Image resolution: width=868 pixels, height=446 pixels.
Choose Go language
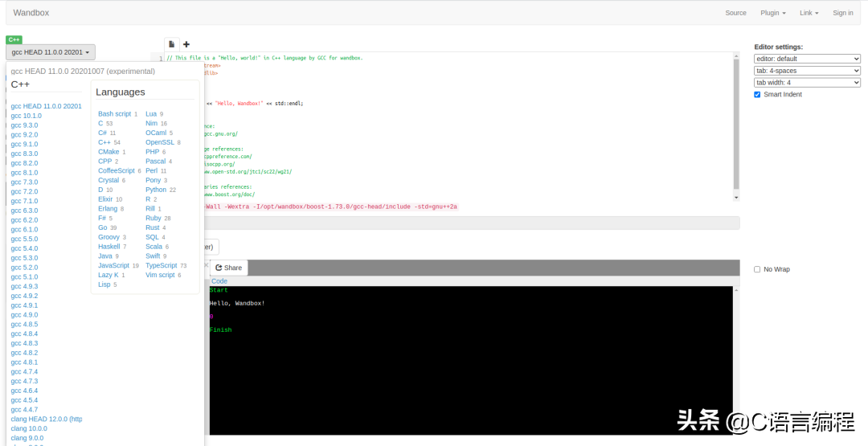(102, 227)
